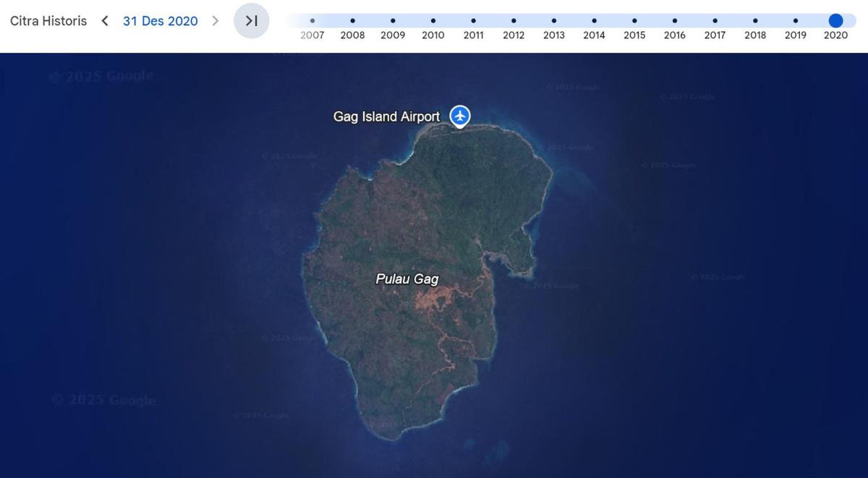The height and width of the screenshot is (478, 868).
Task: Go to next historical imagery date
Action: point(215,21)
